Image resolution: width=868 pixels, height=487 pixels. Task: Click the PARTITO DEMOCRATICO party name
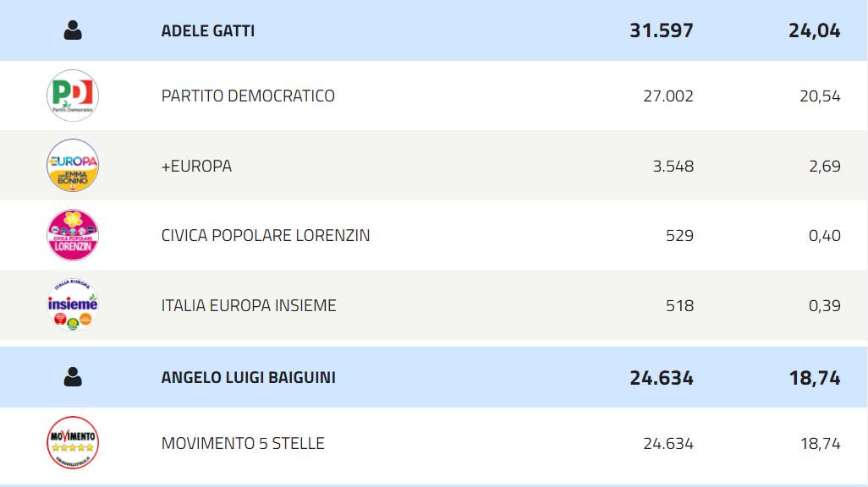pyautogui.click(x=248, y=96)
